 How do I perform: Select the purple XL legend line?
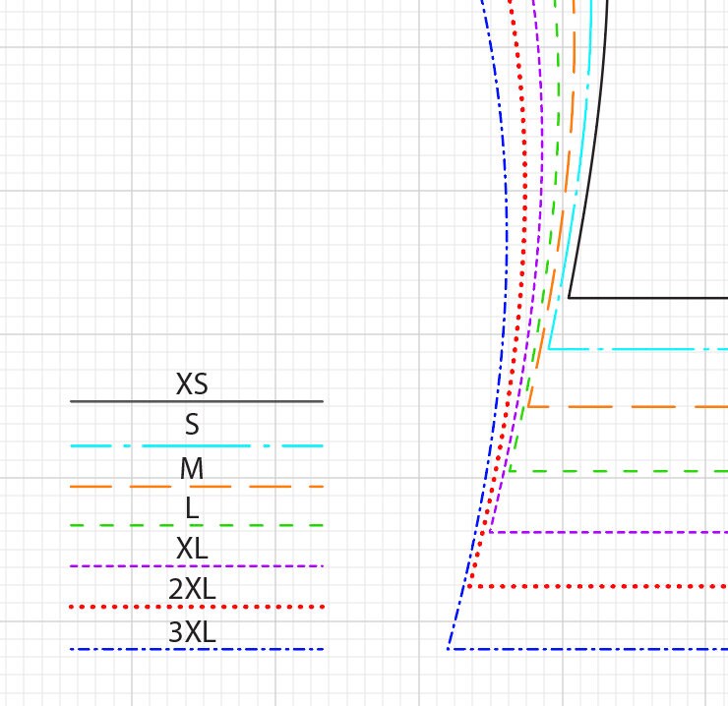point(197,565)
